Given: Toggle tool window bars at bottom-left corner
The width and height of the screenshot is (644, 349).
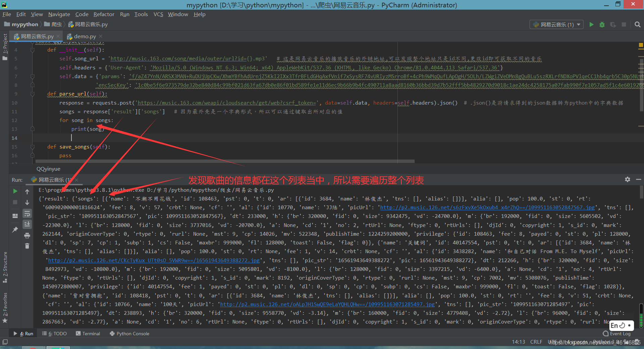Looking at the screenshot, I should [5, 342].
